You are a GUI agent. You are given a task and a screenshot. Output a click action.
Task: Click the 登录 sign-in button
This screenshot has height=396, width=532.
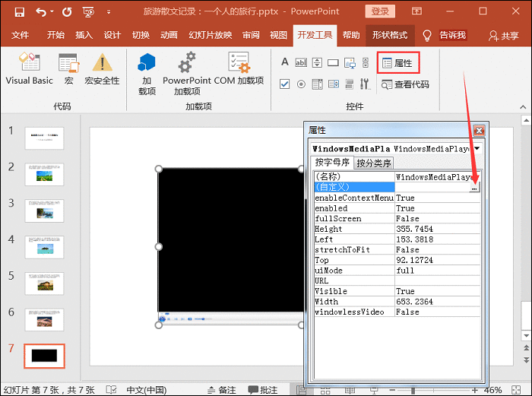(381, 11)
